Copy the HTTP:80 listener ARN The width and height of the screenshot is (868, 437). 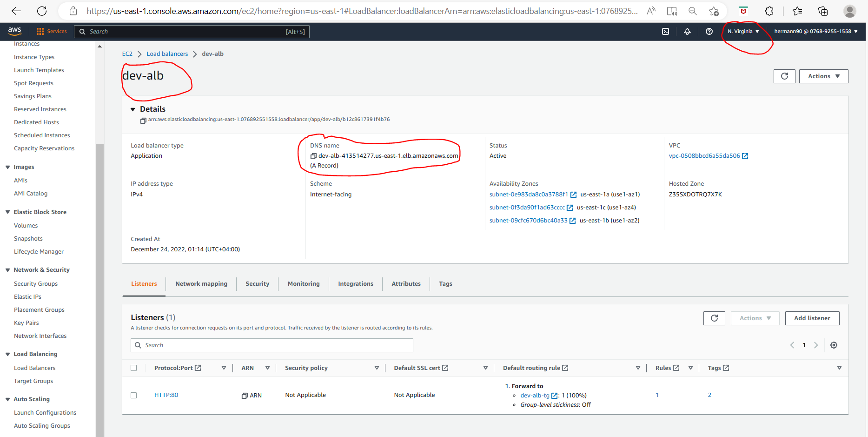click(x=245, y=396)
